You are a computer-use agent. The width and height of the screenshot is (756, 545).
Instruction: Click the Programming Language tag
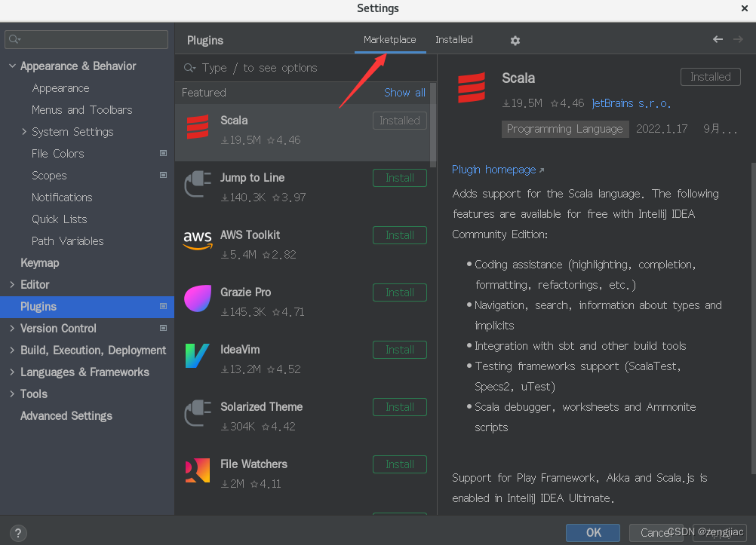pos(564,129)
